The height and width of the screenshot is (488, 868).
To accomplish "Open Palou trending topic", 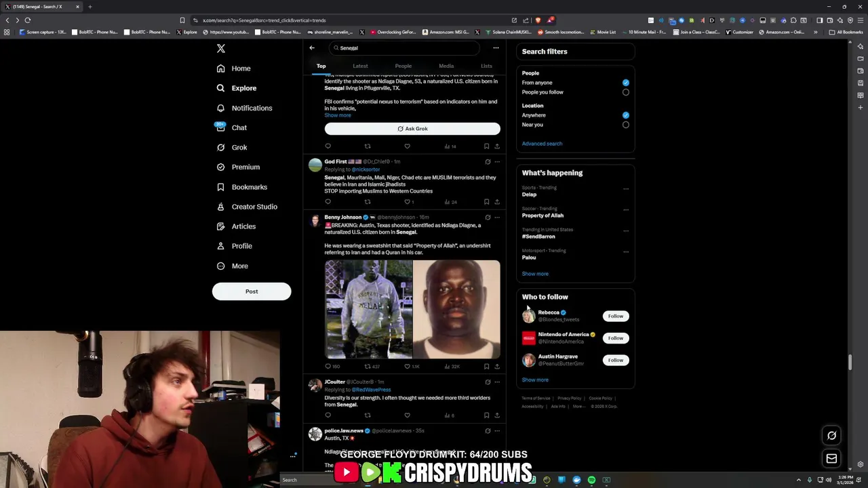I will (529, 258).
